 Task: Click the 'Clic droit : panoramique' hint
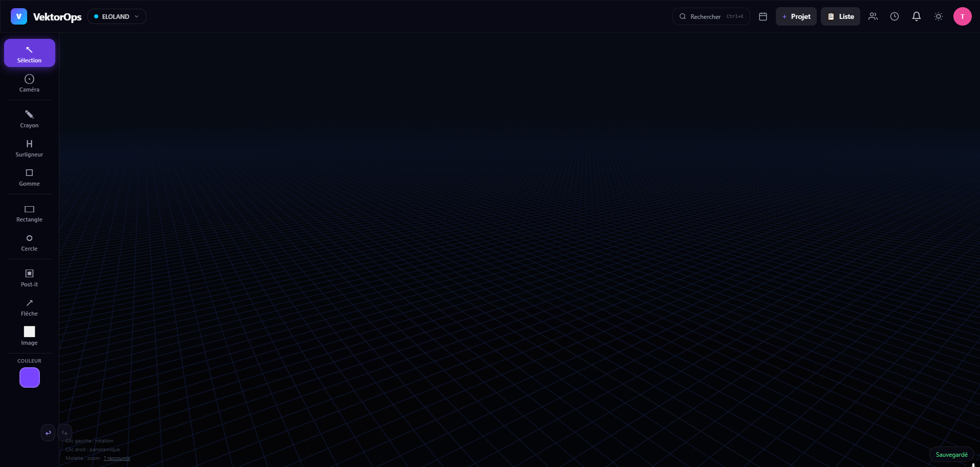click(93, 450)
